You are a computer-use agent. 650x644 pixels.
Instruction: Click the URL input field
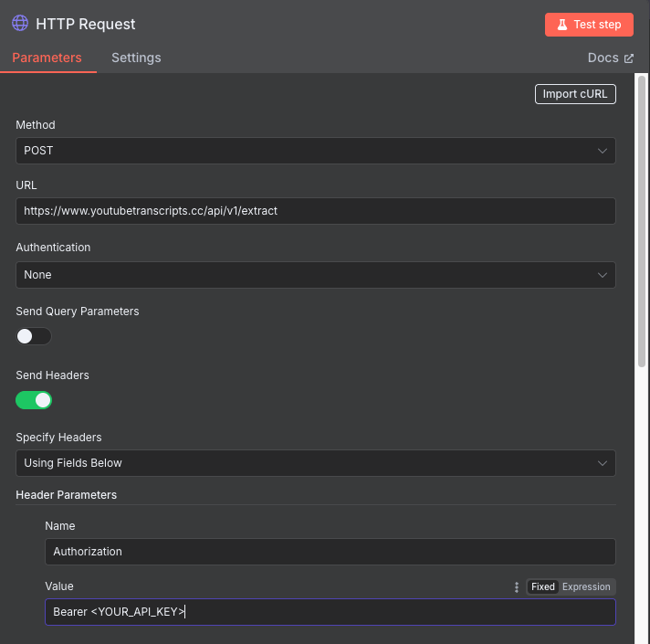coord(316,211)
